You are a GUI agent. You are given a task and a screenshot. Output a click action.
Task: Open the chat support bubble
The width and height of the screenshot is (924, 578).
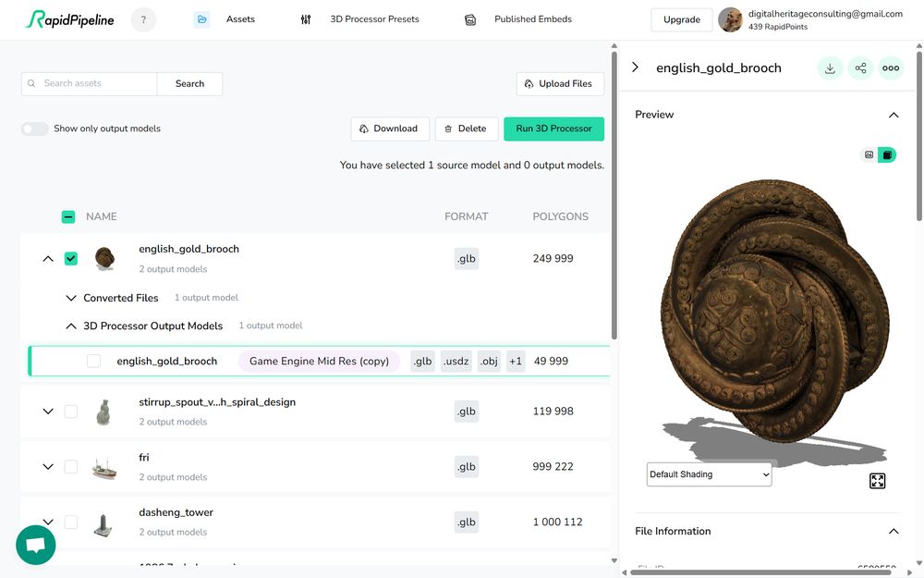(35, 545)
